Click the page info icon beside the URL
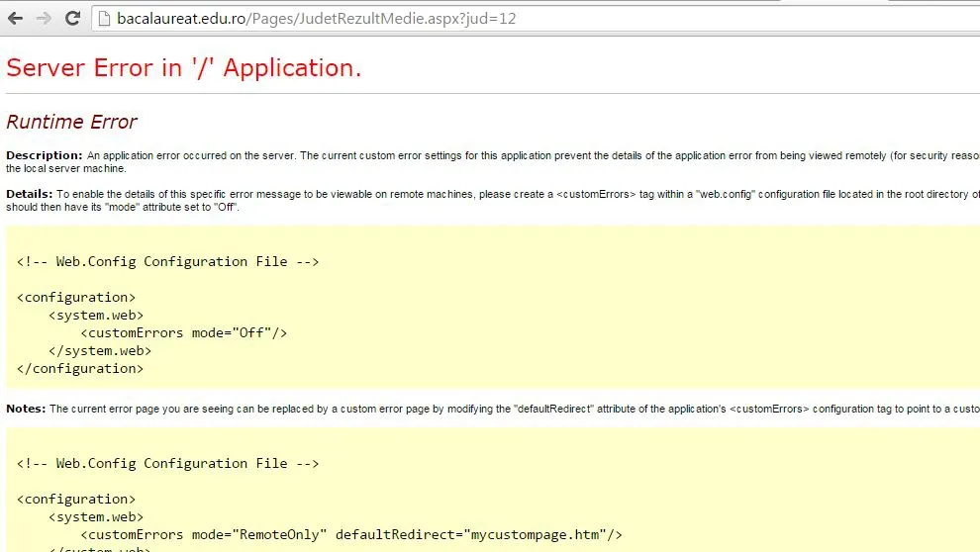The height and width of the screenshot is (552, 980). [x=104, y=19]
